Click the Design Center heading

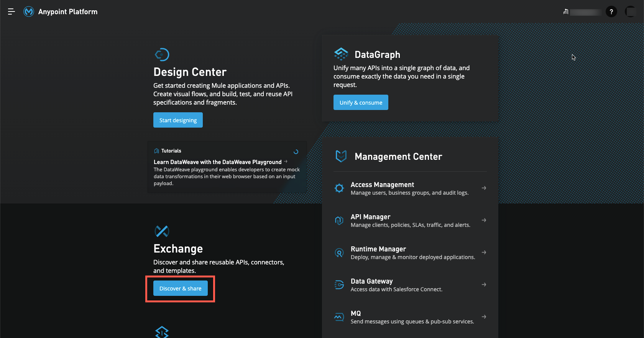[x=190, y=72]
